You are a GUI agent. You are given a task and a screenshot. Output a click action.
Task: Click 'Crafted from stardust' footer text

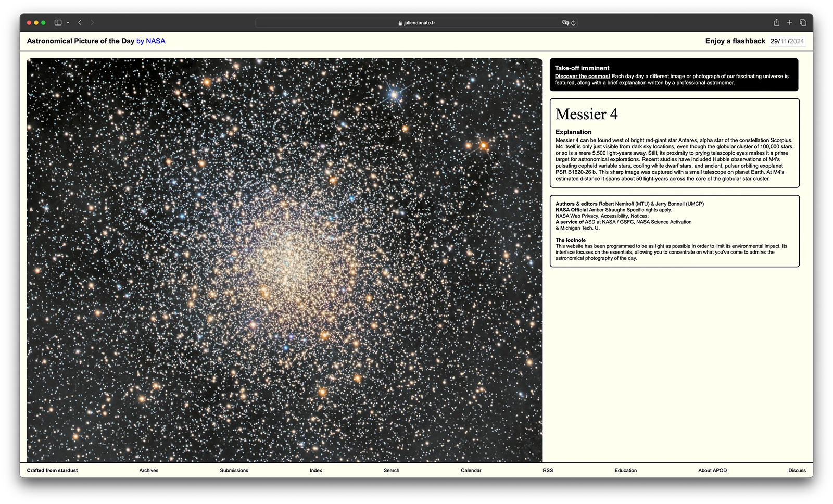click(x=53, y=470)
